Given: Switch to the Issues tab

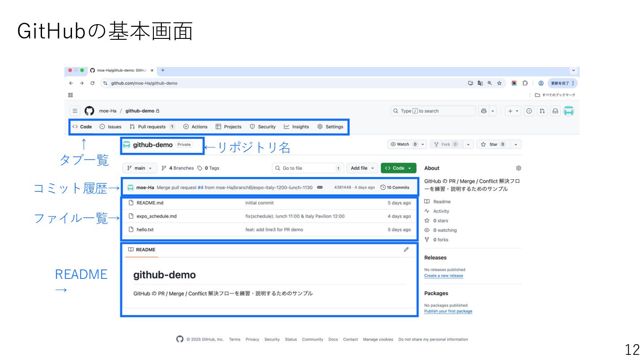Looking at the screenshot, I should (110, 126).
